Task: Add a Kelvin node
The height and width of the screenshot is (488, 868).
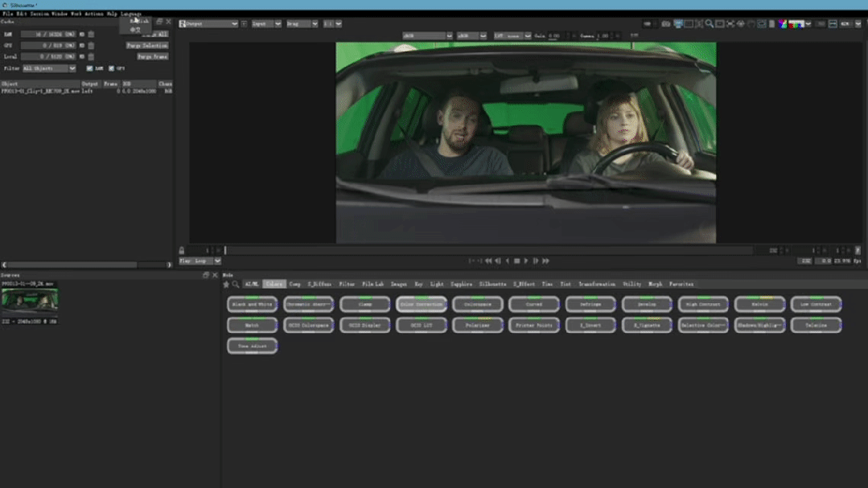Action: coord(759,305)
